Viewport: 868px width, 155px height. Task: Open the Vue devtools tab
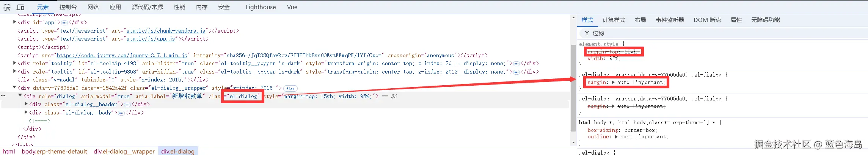[x=292, y=7]
